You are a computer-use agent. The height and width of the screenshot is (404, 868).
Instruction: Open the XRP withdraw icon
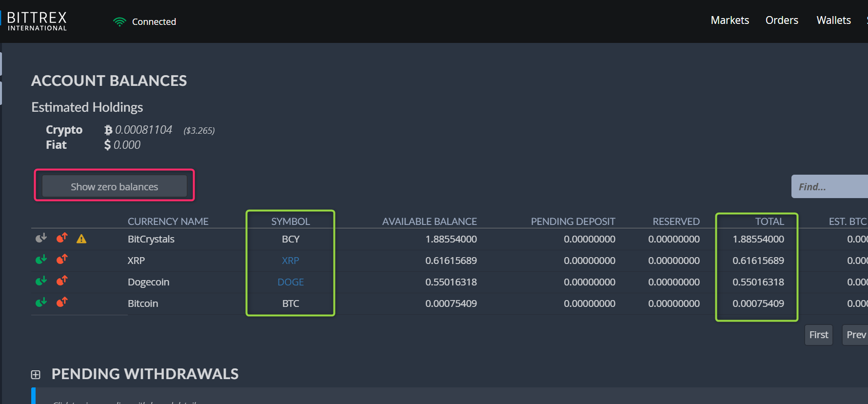62,260
